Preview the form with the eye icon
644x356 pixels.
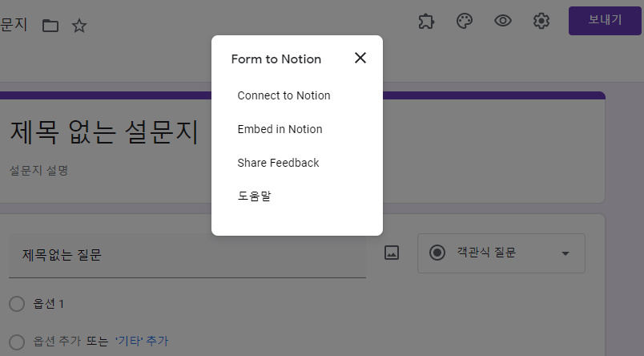[x=503, y=21]
